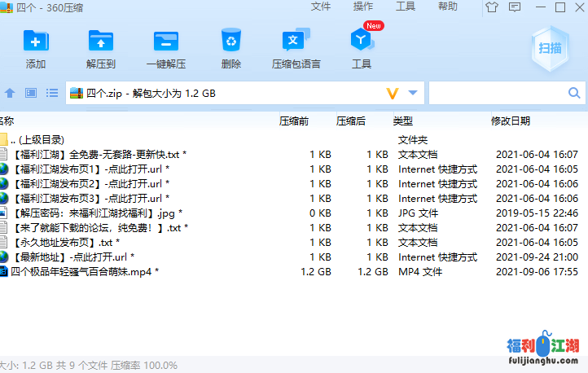This screenshot has width=588, height=373.
Task: Sort files by the 修改日期 column header
Action: click(x=511, y=121)
